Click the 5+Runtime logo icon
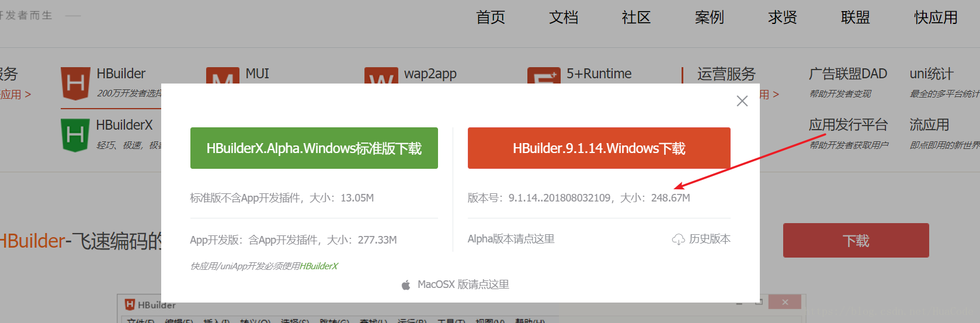Viewport: 980px width, 323px height. tap(544, 75)
